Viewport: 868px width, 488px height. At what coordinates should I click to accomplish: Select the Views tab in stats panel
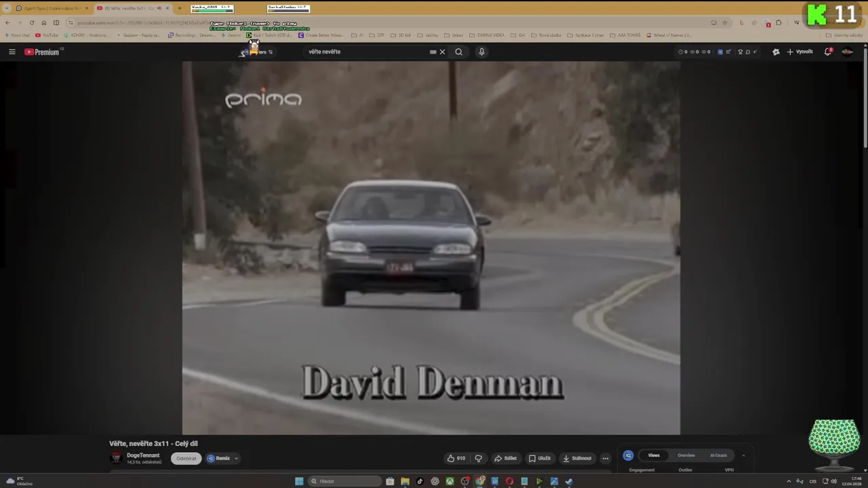coord(654,455)
